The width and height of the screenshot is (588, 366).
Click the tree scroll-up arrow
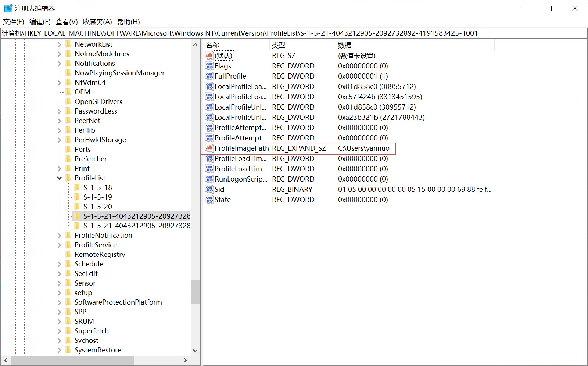pyautogui.click(x=195, y=44)
